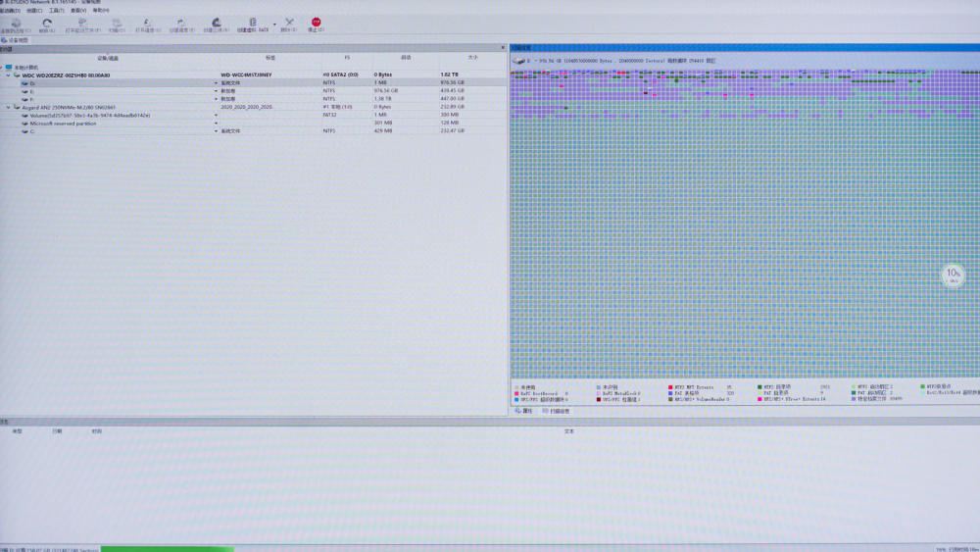The width and height of the screenshot is (980, 552).
Task: Select the C: partition row
Action: coord(253,131)
